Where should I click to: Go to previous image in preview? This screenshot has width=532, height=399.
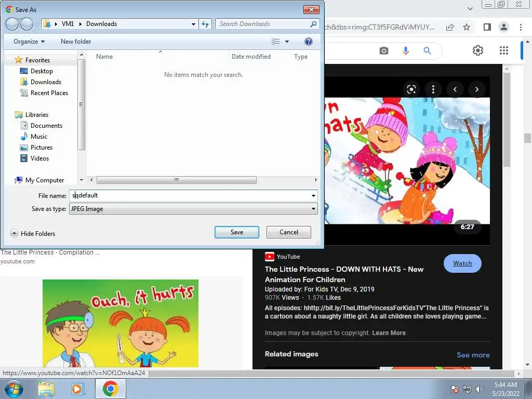455,89
